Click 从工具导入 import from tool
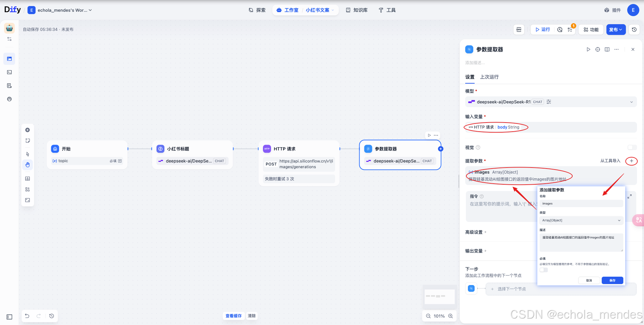 (610, 161)
